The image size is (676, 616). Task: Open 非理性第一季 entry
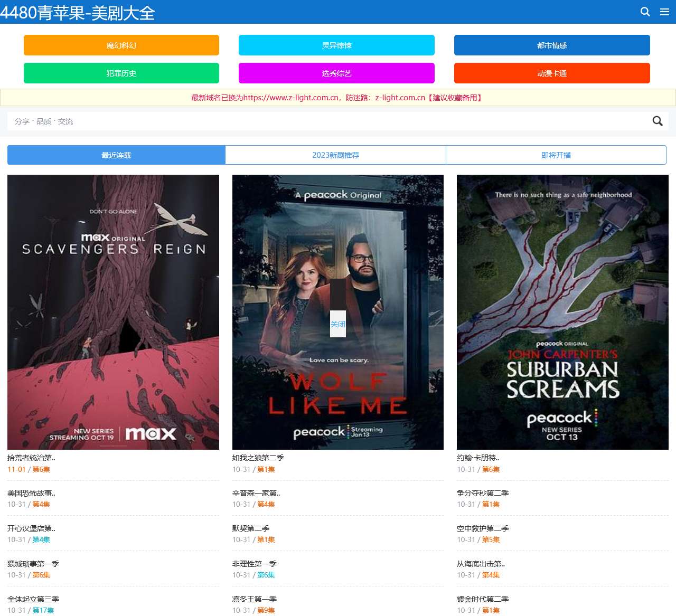(x=255, y=564)
